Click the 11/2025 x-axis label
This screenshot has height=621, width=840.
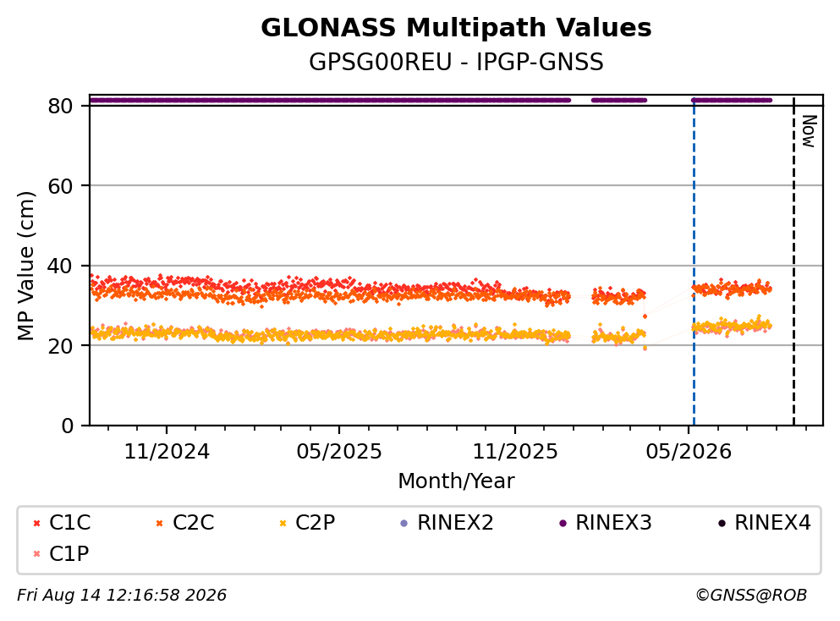click(x=515, y=452)
